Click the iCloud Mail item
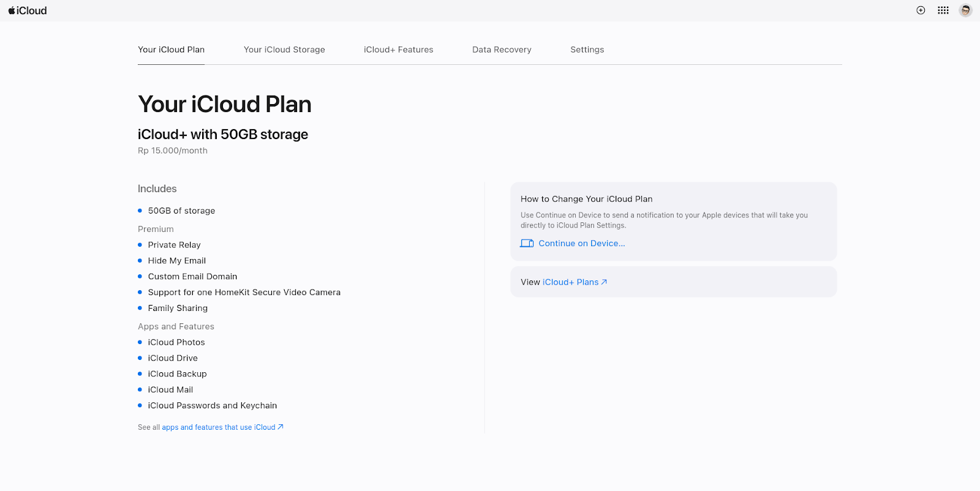This screenshot has height=491, width=980. pyautogui.click(x=170, y=390)
